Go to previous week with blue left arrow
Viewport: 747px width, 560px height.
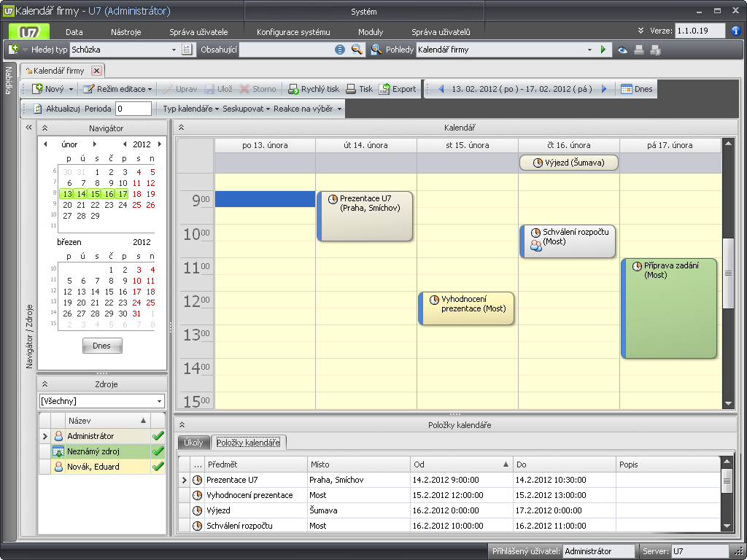click(441, 89)
